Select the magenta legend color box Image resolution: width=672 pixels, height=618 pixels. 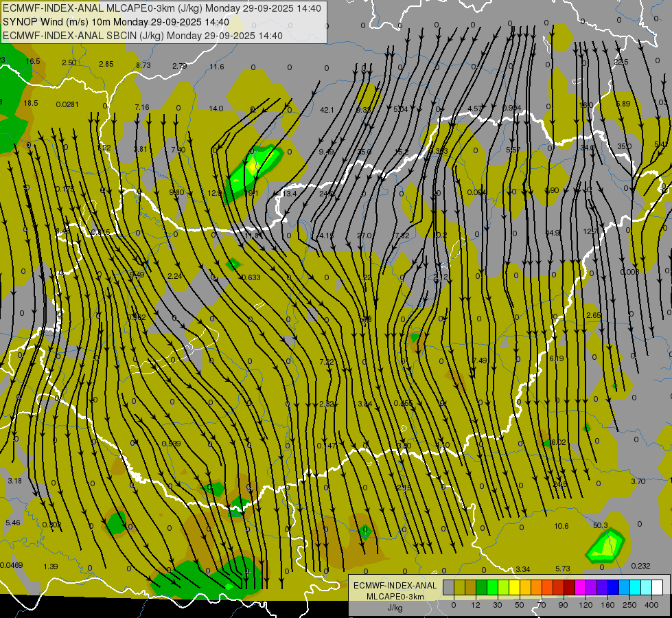tap(580, 587)
